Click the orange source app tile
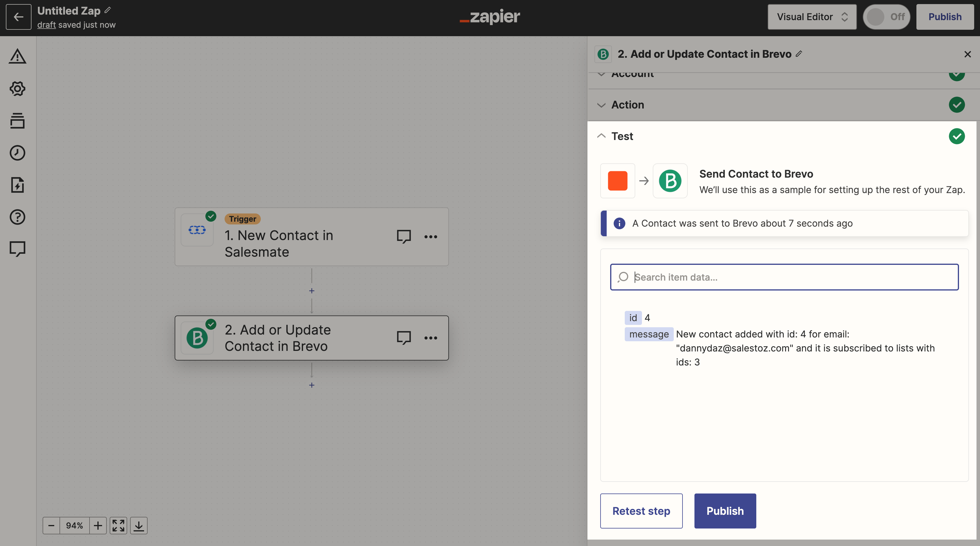This screenshot has height=546, width=980. (x=617, y=181)
